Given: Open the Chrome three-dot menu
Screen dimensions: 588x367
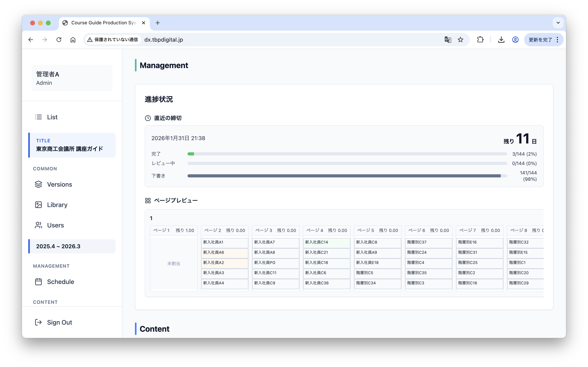Looking at the screenshot, I should tap(557, 40).
